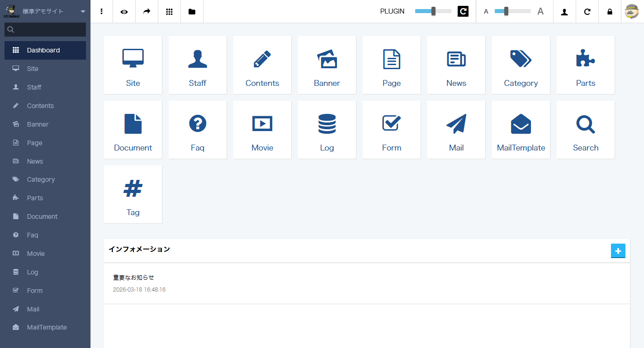Open the Movie management tile
The height and width of the screenshot is (348, 644).
(x=262, y=130)
